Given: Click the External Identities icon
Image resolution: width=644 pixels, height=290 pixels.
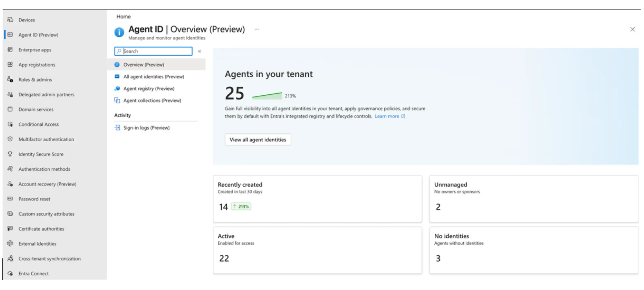Looking at the screenshot, I should click(x=10, y=244).
